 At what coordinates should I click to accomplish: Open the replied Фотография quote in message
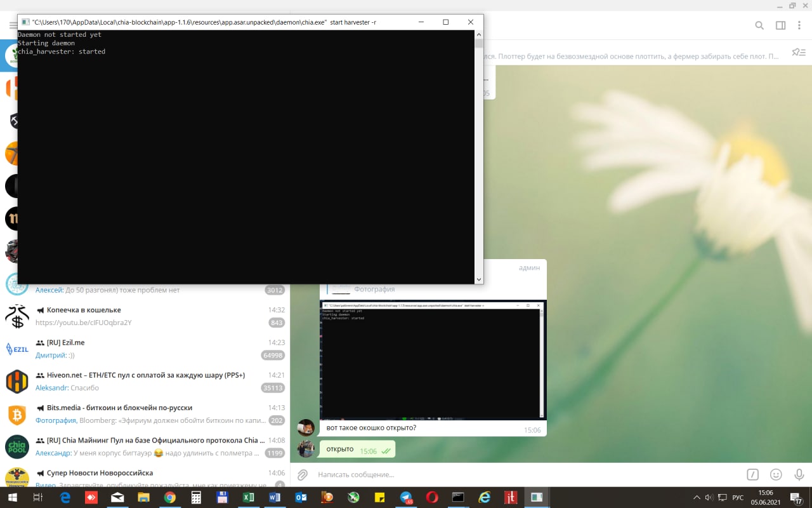[374, 290]
